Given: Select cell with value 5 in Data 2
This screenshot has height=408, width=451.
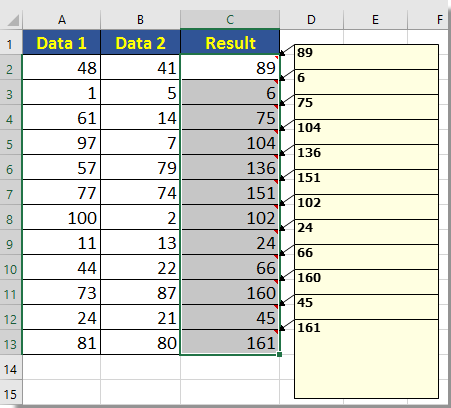Looking at the screenshot, I should (x=140, y=92).
